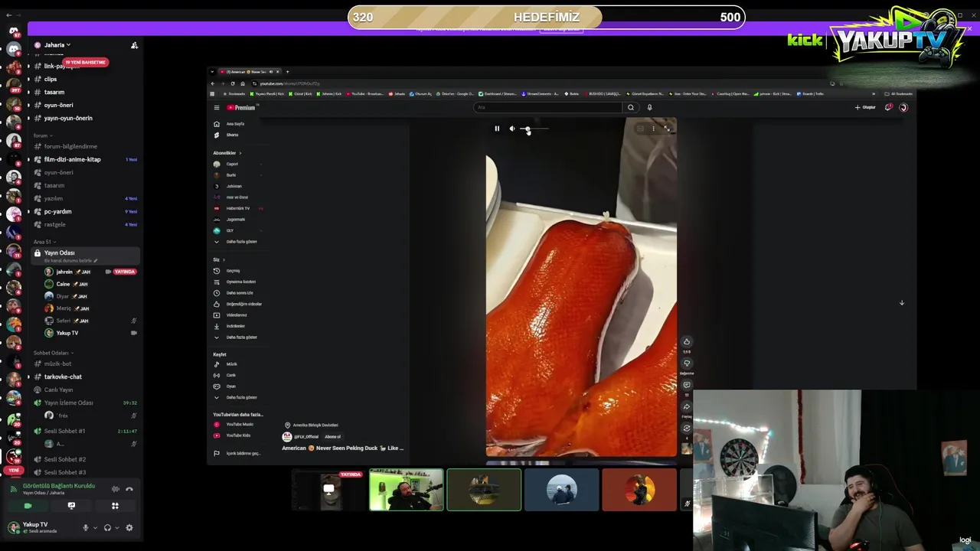Open the YouTube hamburger guide menu
Viewport: 980px width, 551px height.
point(217,108)
